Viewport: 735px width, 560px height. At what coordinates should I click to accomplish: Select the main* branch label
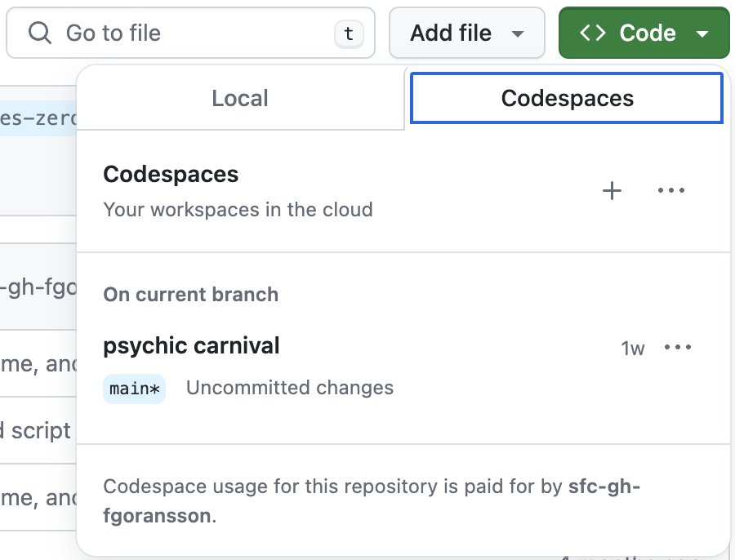134,389
